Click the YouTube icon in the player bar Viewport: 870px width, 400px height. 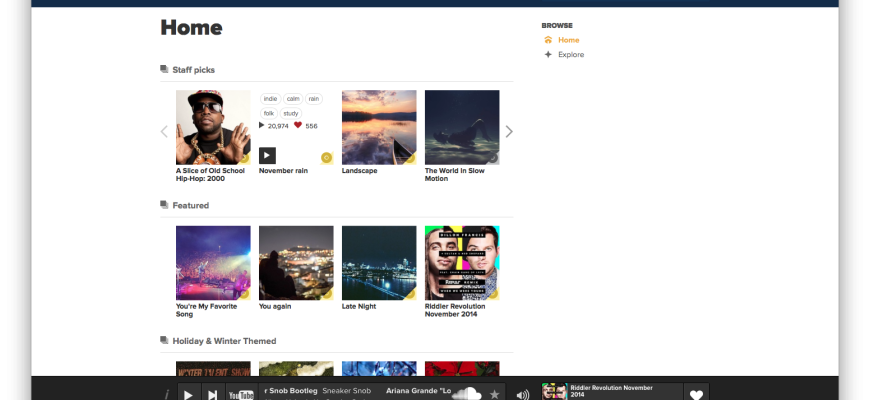pyautogui.click(x=241, y=394)
